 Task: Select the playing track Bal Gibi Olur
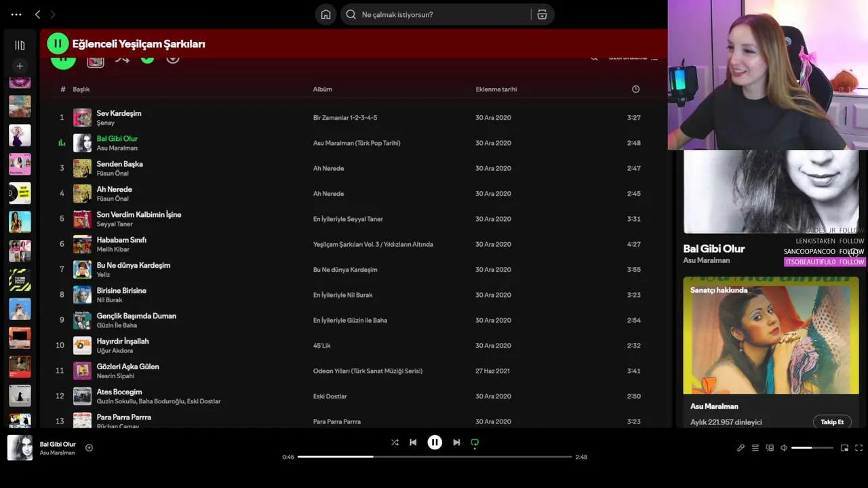117,138
